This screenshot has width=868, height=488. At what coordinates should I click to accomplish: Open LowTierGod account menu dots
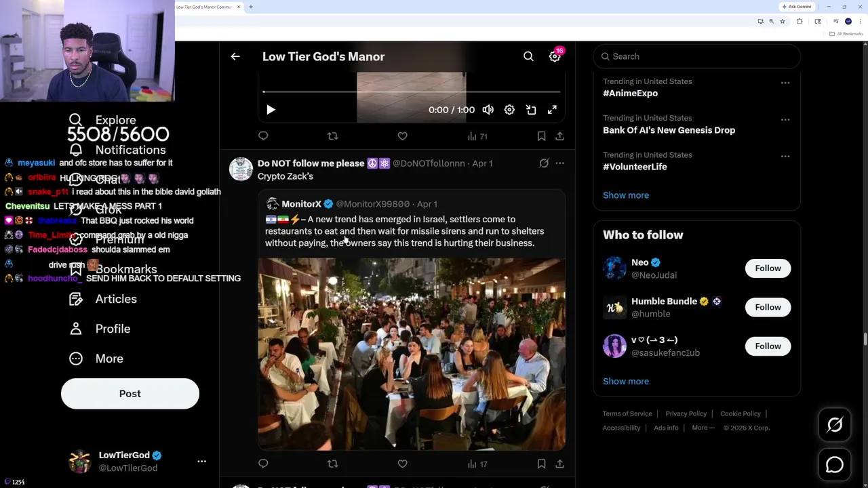point(201,461)
